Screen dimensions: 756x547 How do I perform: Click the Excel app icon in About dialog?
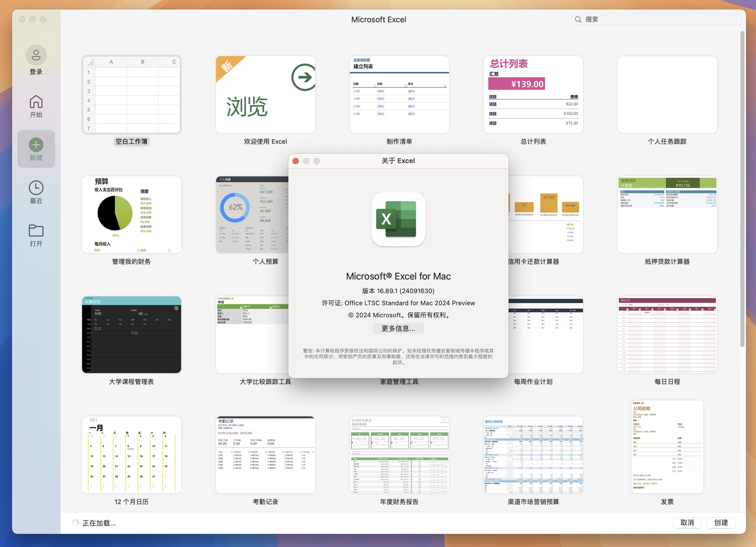(398, 219)
